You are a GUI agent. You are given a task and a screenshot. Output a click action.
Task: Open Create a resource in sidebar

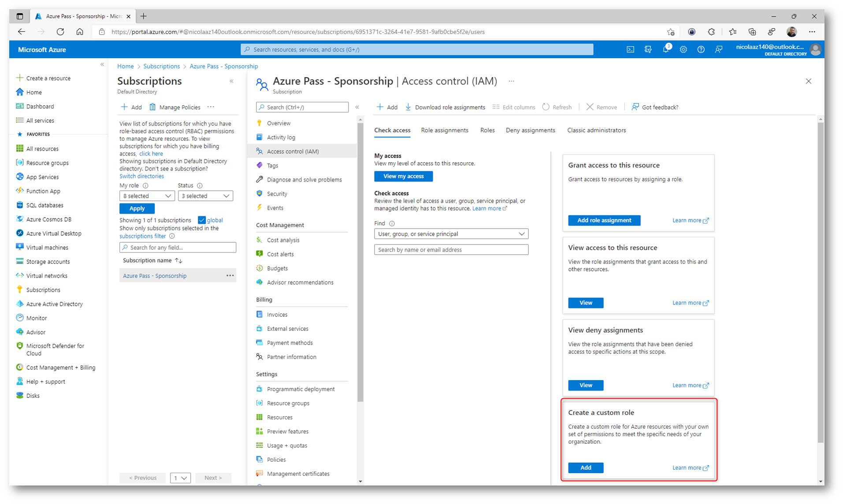44,78
